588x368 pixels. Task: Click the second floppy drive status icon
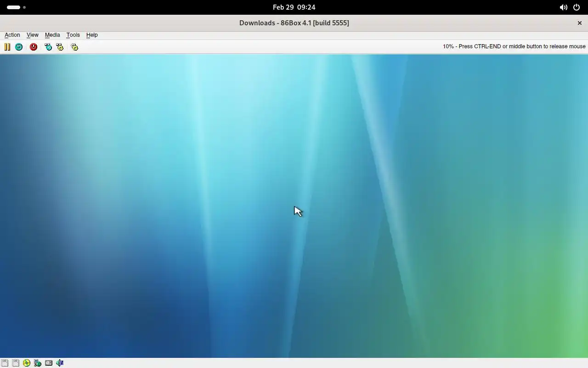tap(16, 363)
